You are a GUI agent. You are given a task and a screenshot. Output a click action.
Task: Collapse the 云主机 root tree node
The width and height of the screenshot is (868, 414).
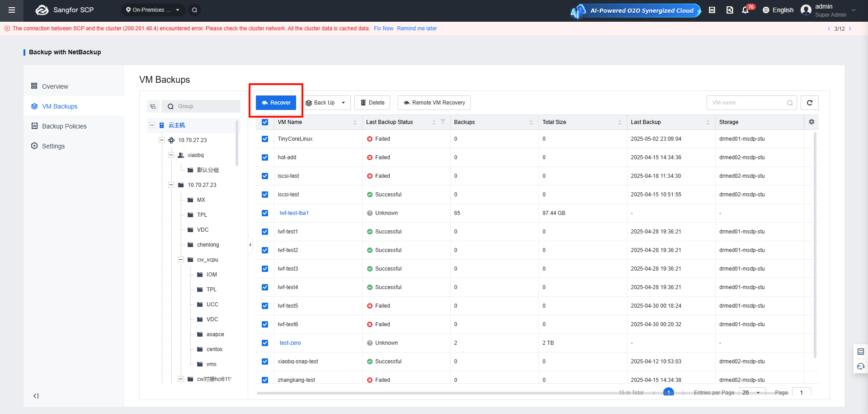152,125
